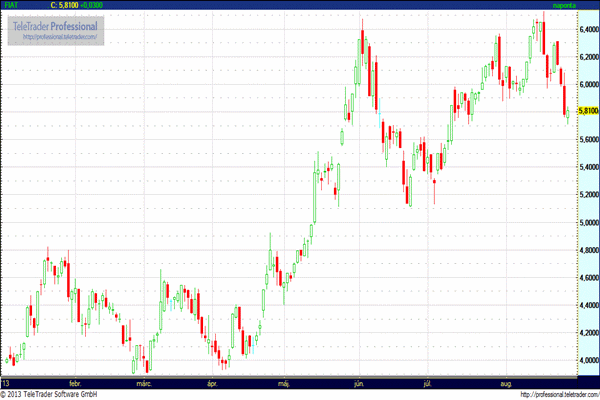The image size is (600, 400).
Task: Select the jún. month on time axis
Action: click(360, 382)
